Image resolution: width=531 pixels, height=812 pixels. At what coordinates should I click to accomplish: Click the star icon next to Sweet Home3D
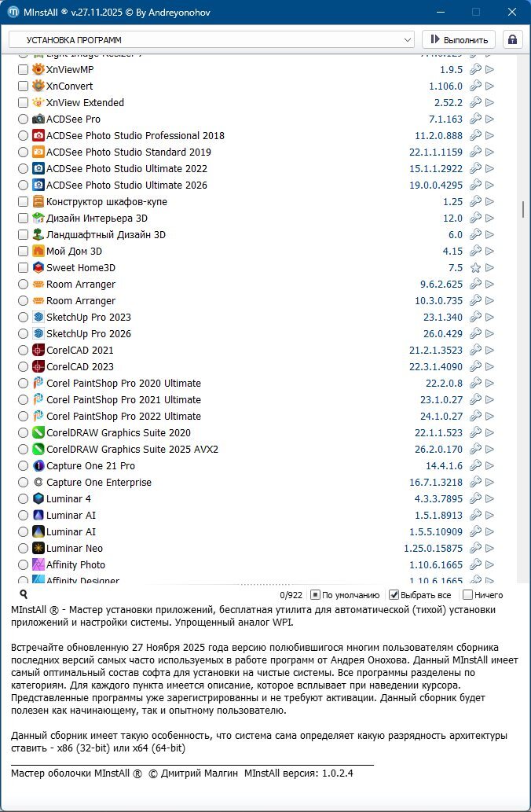[x=475, y=268]
